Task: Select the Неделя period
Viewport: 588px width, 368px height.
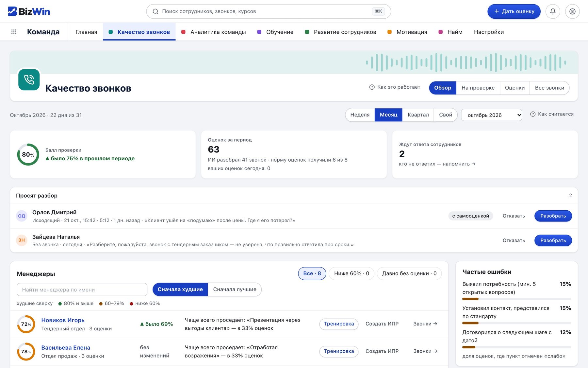Action: tap(360, 115)
